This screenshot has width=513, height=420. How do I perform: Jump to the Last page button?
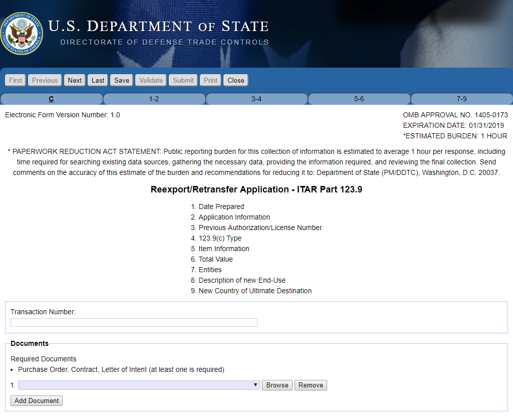coord(98,80)
